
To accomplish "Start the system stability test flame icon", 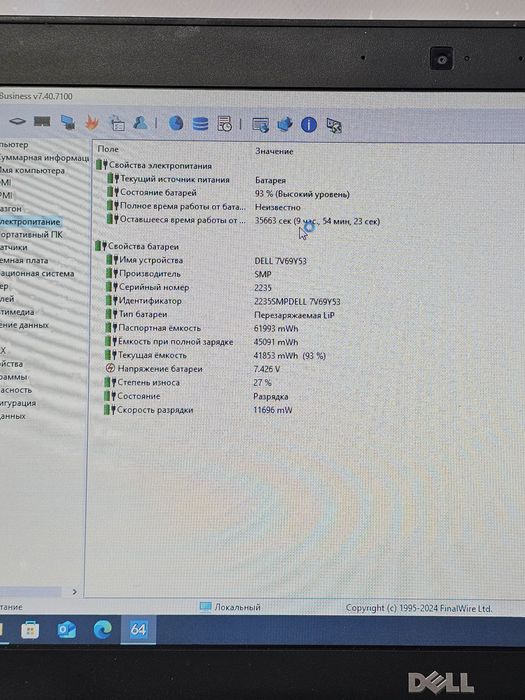I will coord(92,122).
